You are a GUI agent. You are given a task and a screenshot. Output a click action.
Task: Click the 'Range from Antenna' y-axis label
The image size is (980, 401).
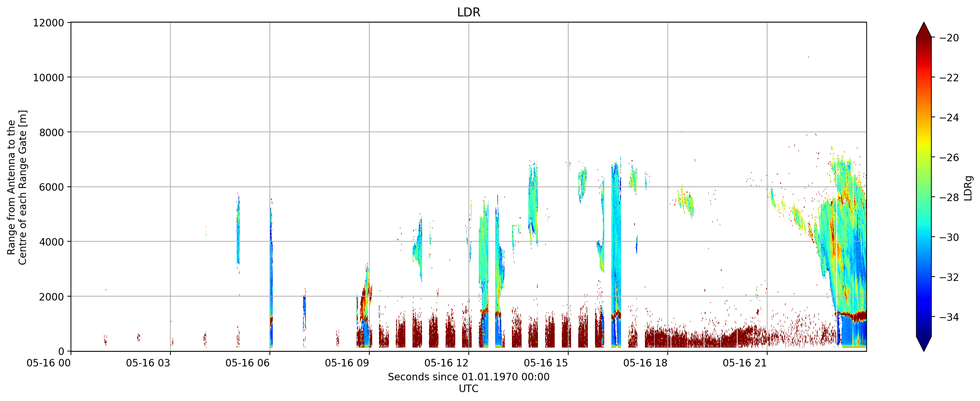[x=17, y=187]
